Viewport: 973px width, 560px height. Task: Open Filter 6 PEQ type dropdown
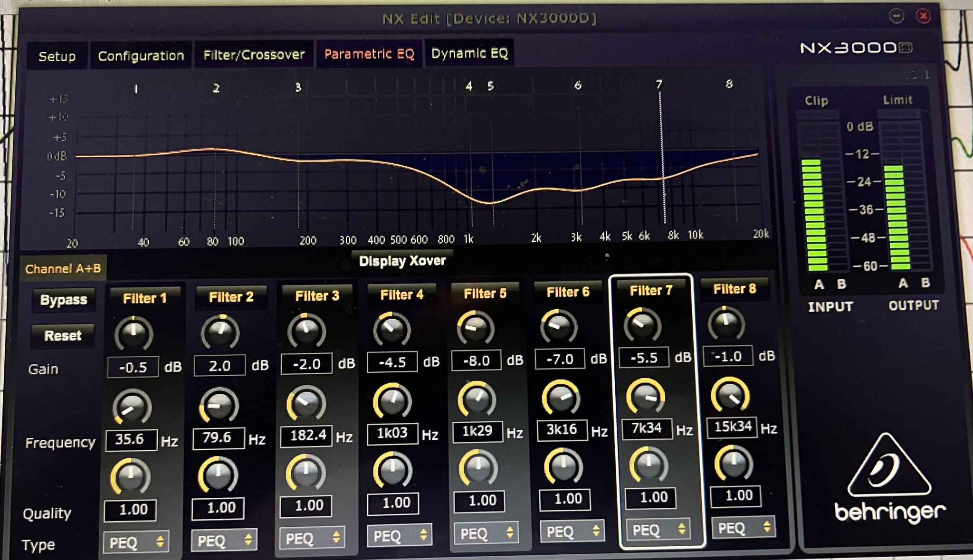point(572,531)
